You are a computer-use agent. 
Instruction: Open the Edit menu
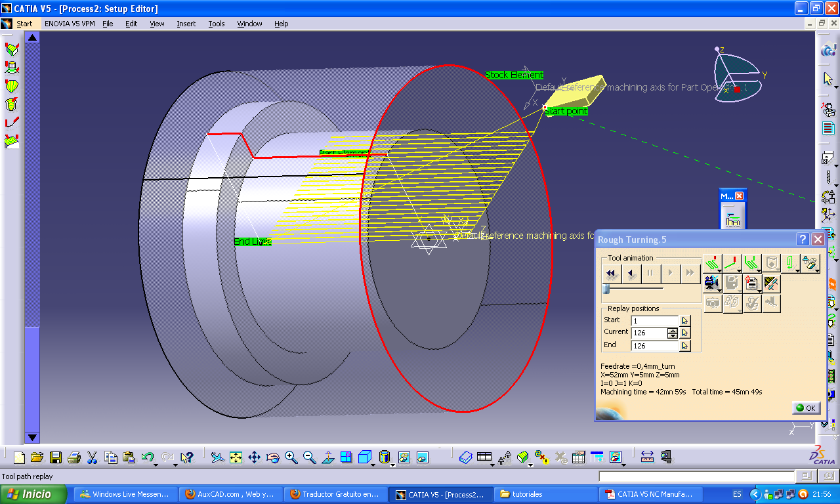131,24
